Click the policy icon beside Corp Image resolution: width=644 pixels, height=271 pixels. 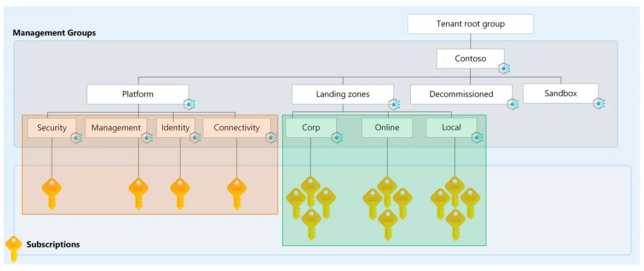tap(337, 137)
